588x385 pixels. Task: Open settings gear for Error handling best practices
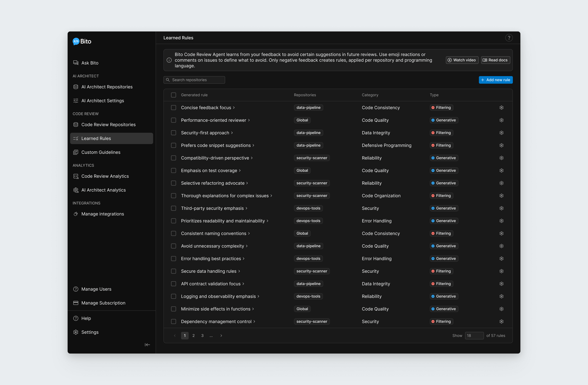pyautogui.click(x=501, y=259)
